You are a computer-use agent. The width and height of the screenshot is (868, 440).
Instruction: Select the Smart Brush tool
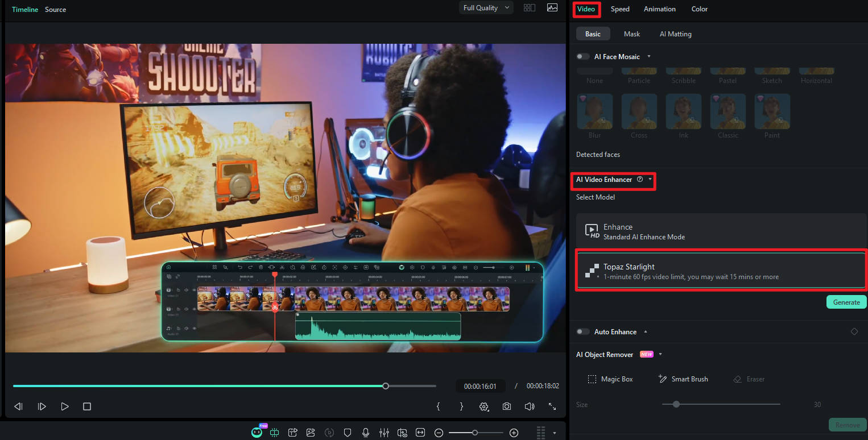click(x=683, y=379)
